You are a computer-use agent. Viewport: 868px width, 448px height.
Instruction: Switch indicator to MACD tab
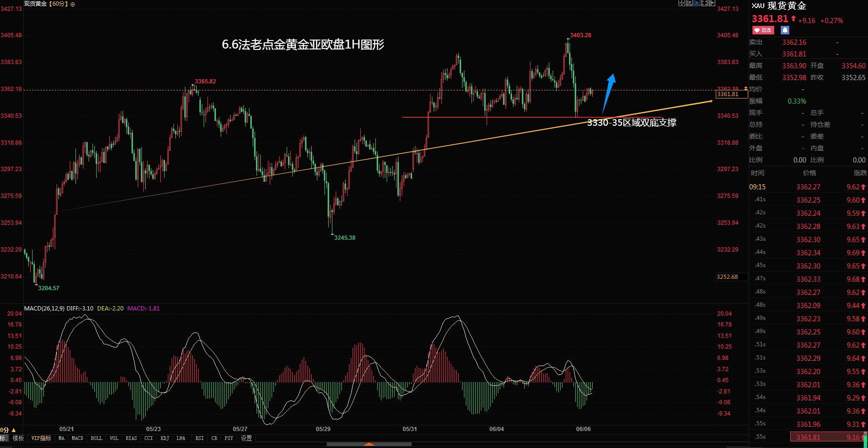(78, 438)
